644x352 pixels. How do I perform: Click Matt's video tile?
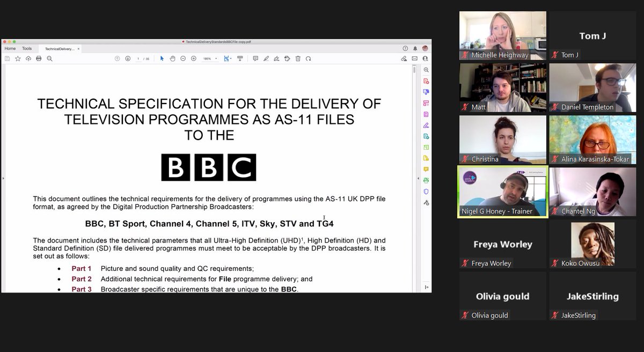503,87
